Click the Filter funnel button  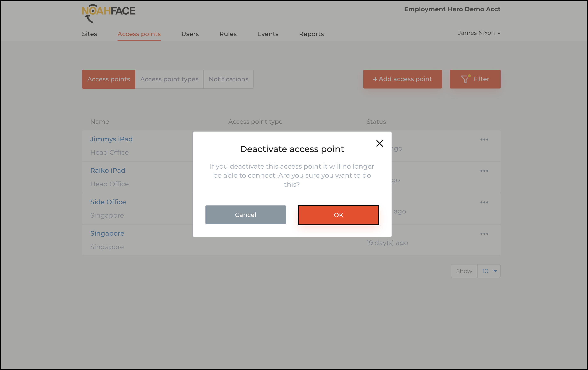(x=475, y=79)
